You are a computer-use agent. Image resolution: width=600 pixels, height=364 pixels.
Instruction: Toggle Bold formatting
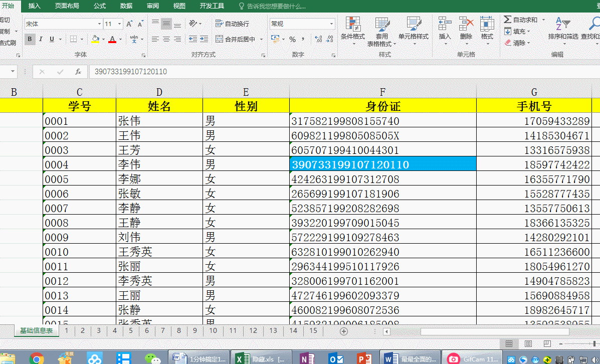coord(30,39)
